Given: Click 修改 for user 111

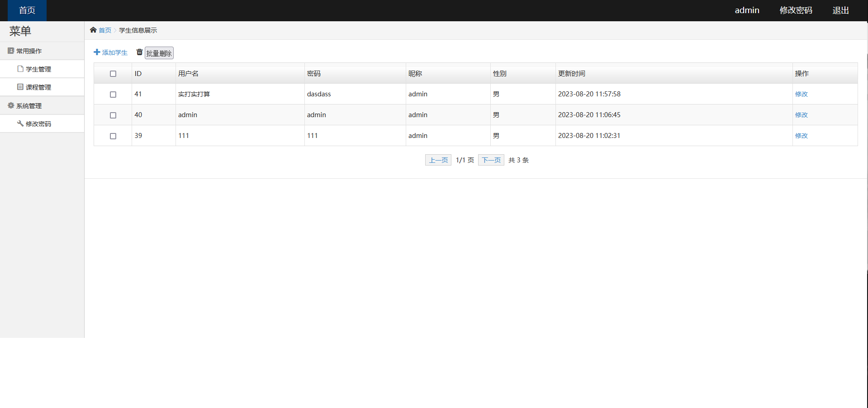Looking at the screenshot, I should pyautogui.click(x=801, y=136).
